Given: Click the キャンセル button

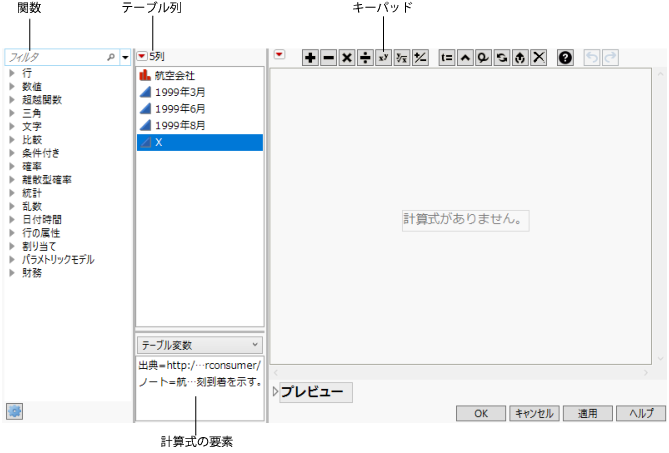Looking at the screenshot, I should (534, 413).
